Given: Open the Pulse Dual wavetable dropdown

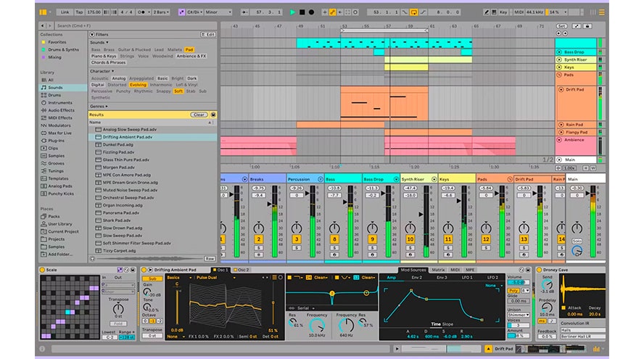Looking at the screenshot, I should [215, 278].
